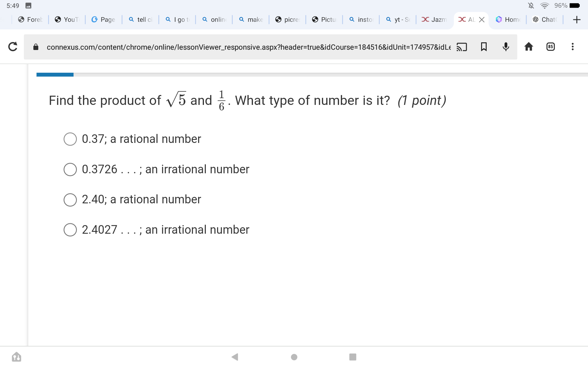The image size is (588, 368).
Task: Switch to the Home tab
Action: coord(508,20)
